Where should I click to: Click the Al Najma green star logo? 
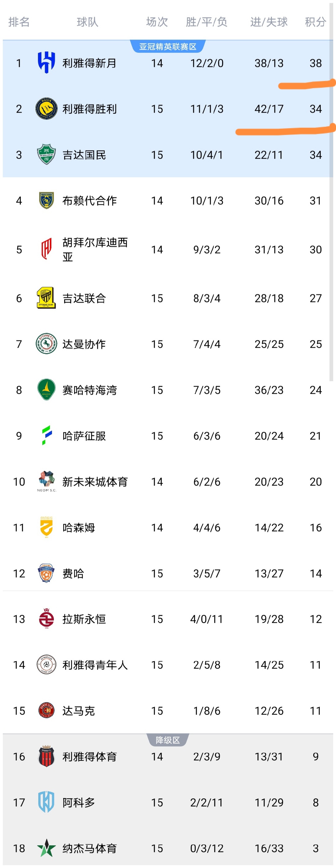click(x=46, y=848)
